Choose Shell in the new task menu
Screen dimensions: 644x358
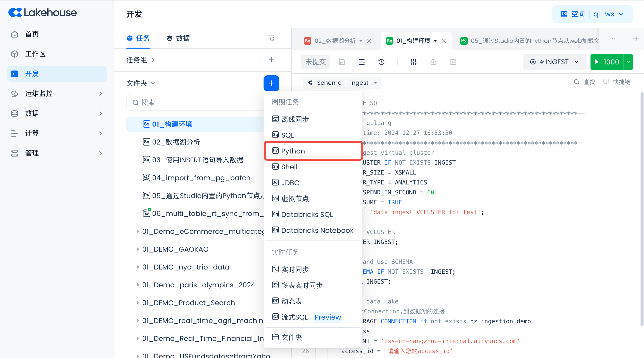tap(289, 167)
